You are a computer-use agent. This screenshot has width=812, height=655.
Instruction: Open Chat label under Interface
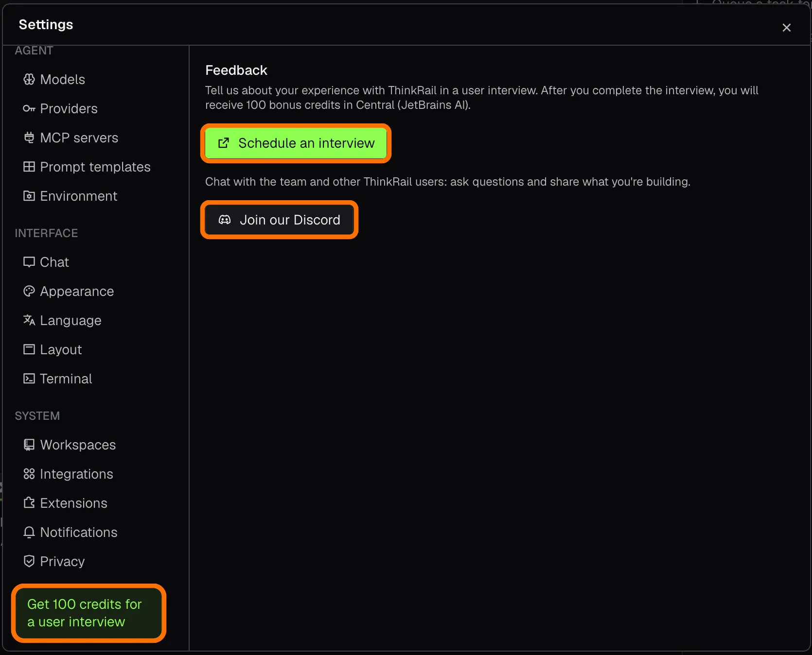click(x=54, y=262)
